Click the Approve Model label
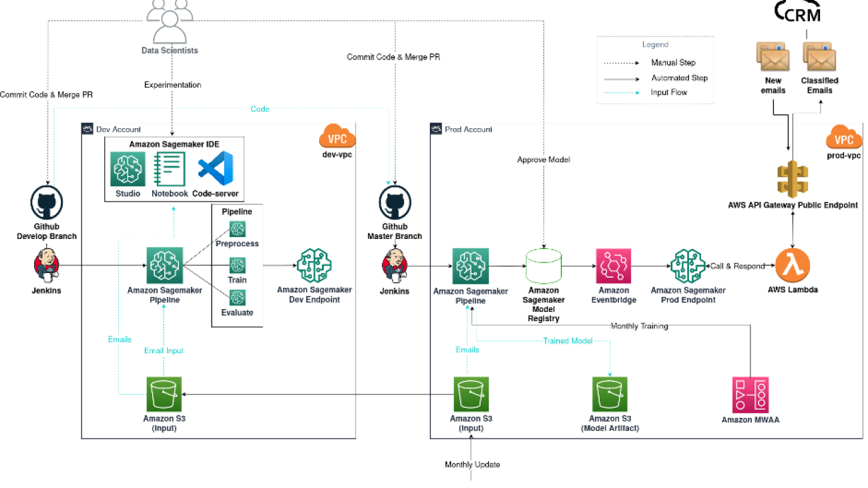The image size is (868, 488). point(544,160)
